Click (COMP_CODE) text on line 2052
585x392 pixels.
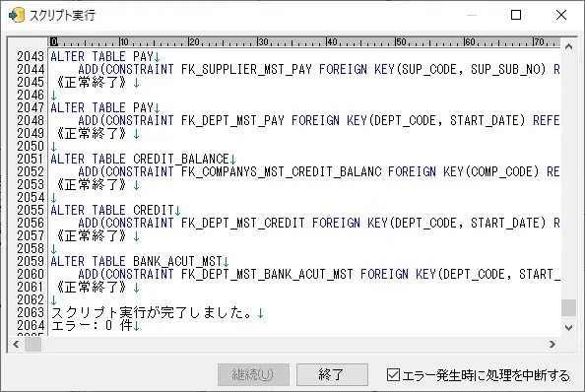502,172
